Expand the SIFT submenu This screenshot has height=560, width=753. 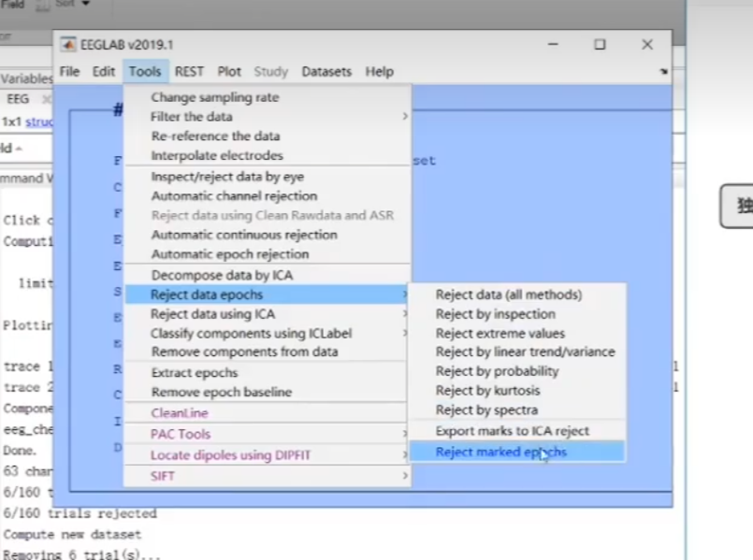(x=163, y=476)
